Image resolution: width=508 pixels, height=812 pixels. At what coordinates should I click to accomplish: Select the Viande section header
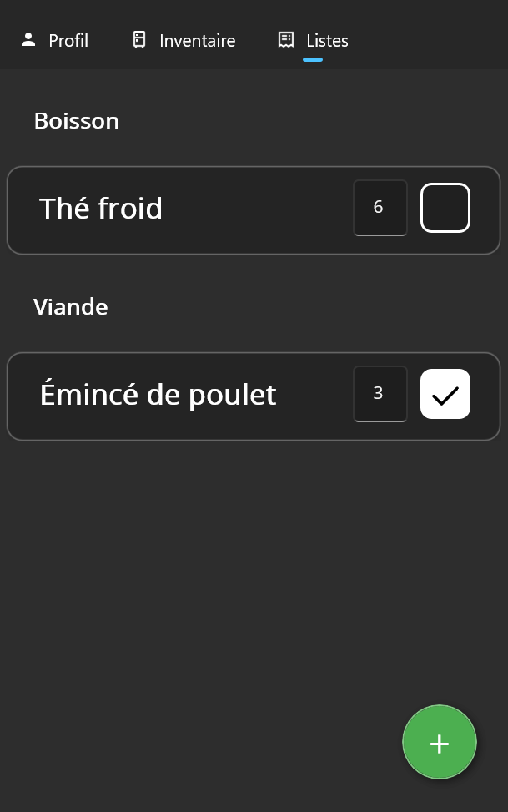[71, 307]
